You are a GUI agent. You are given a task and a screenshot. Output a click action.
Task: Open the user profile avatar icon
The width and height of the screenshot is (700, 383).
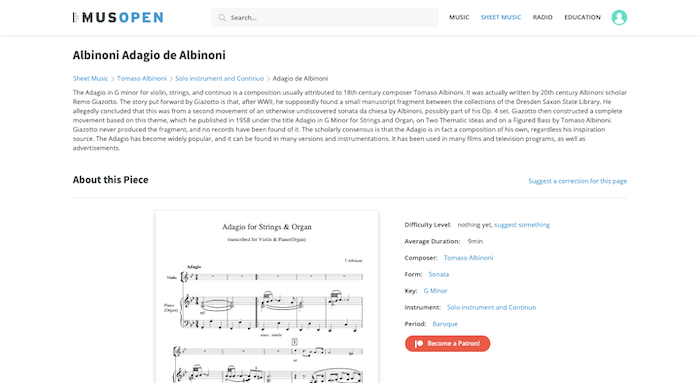pos(619,17)
